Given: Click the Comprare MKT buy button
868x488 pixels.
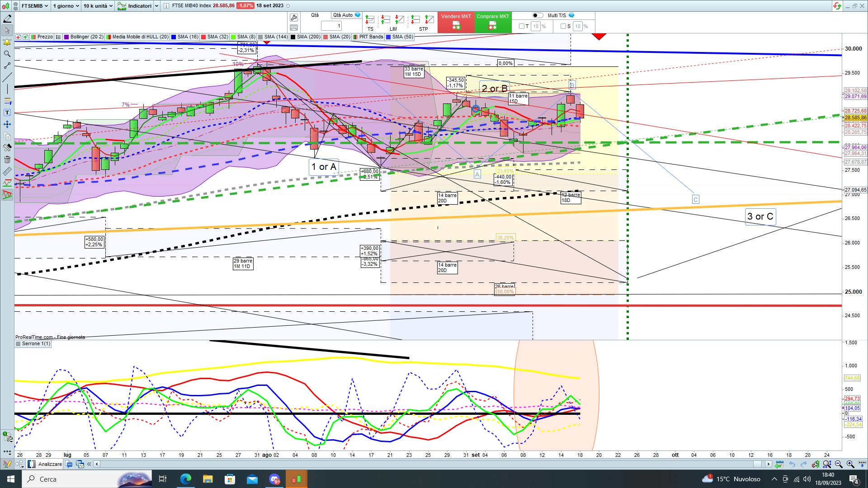Looking at the screenshot, I should tap(493, 22).
